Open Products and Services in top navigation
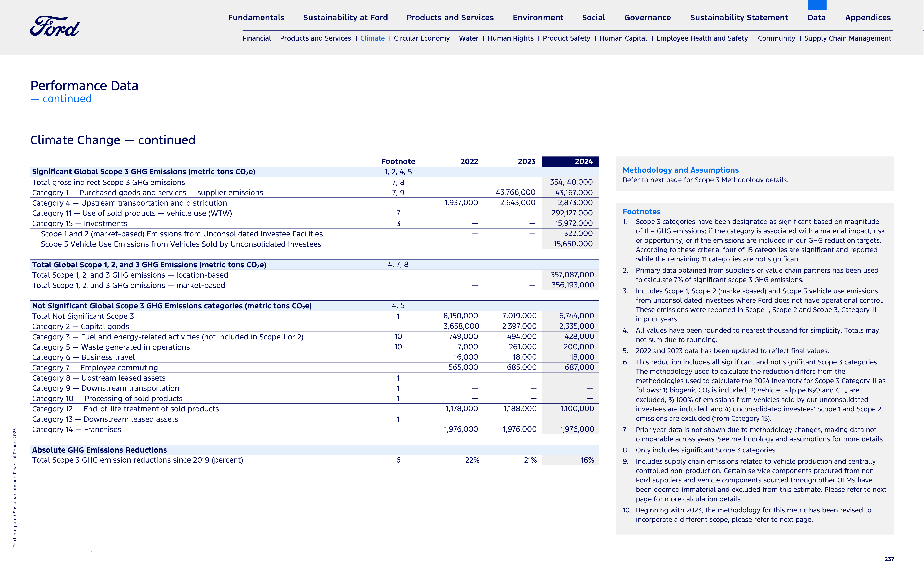 point(450,18)
